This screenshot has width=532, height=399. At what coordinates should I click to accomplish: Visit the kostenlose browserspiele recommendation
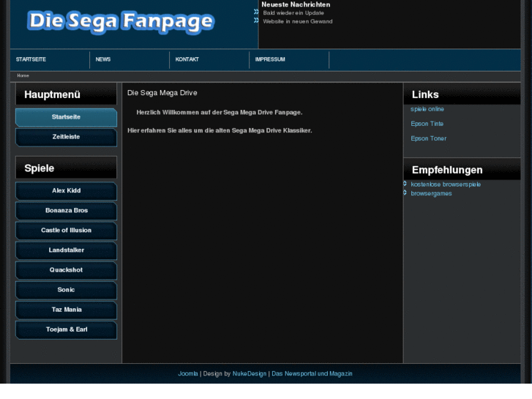(446, 184)
